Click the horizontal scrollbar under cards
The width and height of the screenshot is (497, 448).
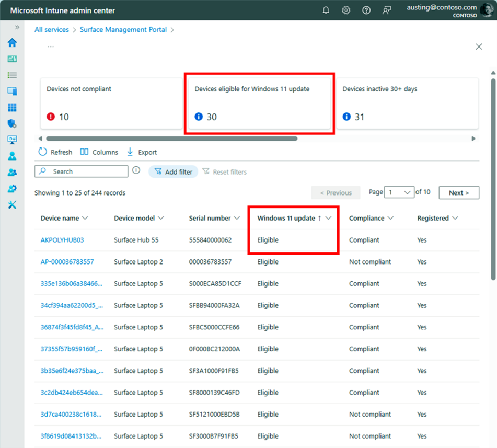tap(171, 139)
